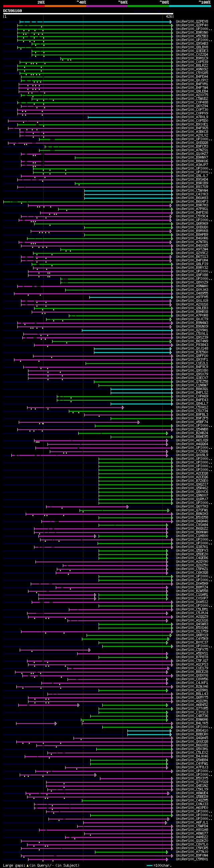Select the UniRef100_Q387K1 label
The width and height of the screenshot is (214, 868).
click(x=192, y=547)
